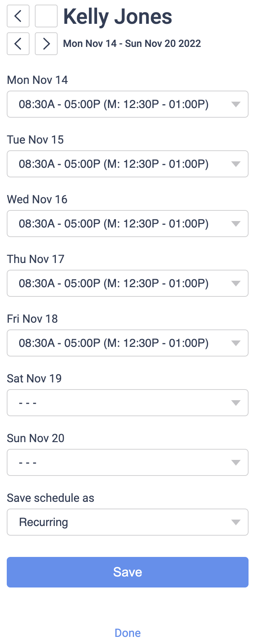Open the Tue Nov 15 shift dropdown
Viewport: 256px width, 644px height.
coord(127,164)
